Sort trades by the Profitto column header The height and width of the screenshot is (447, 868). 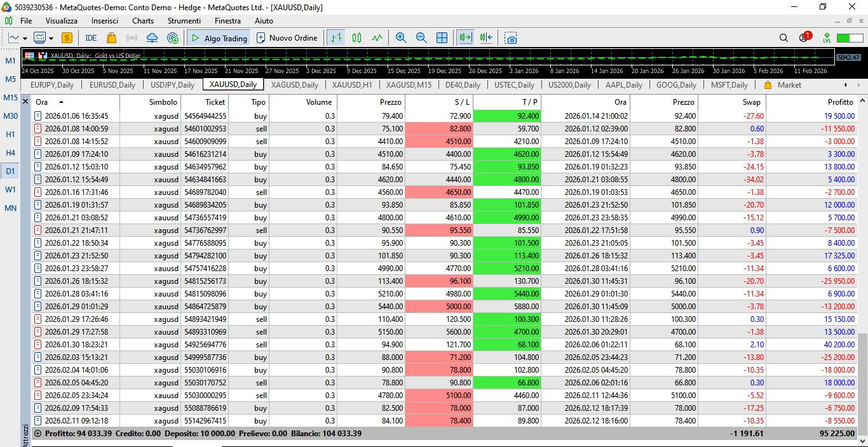(x=840, y=102)
